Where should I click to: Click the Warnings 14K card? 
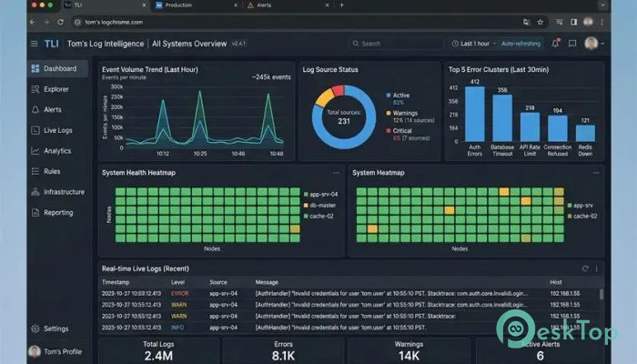point(409,350)
